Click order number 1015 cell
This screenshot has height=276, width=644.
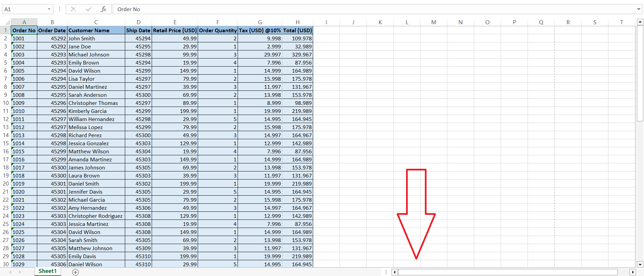point(24,151)
